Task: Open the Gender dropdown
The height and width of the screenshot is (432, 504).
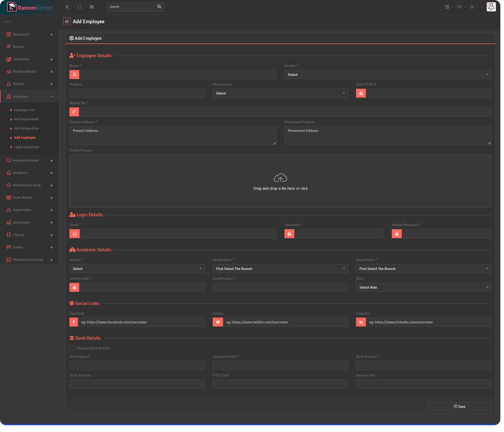Action: (x=387, y=75)
